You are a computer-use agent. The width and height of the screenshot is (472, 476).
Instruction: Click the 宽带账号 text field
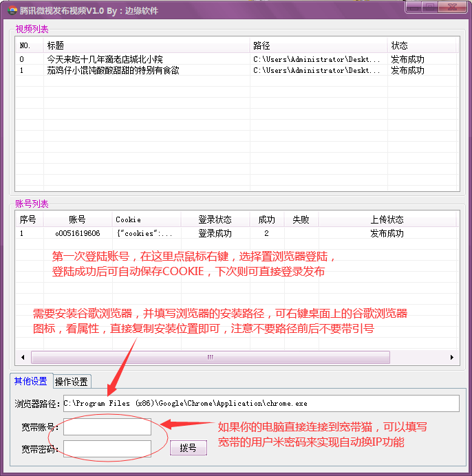[x=107, y=427]
